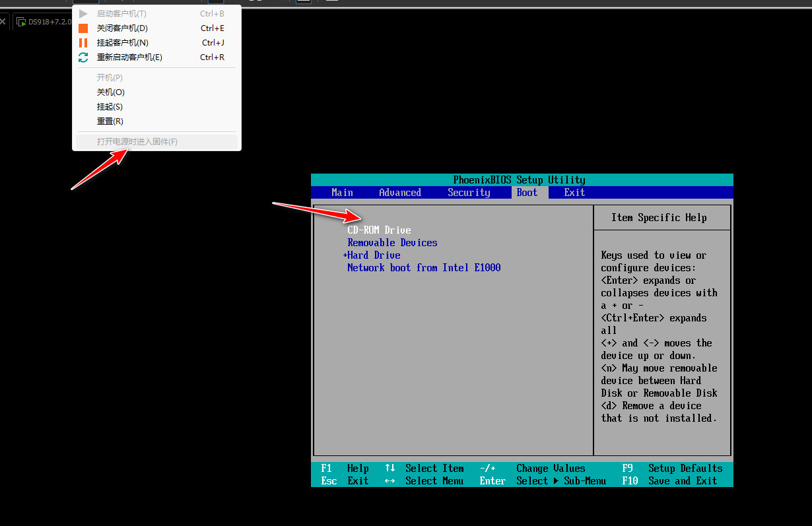
Task: Expand the +Hard Drive boot entry
Action: coord(372,255)
